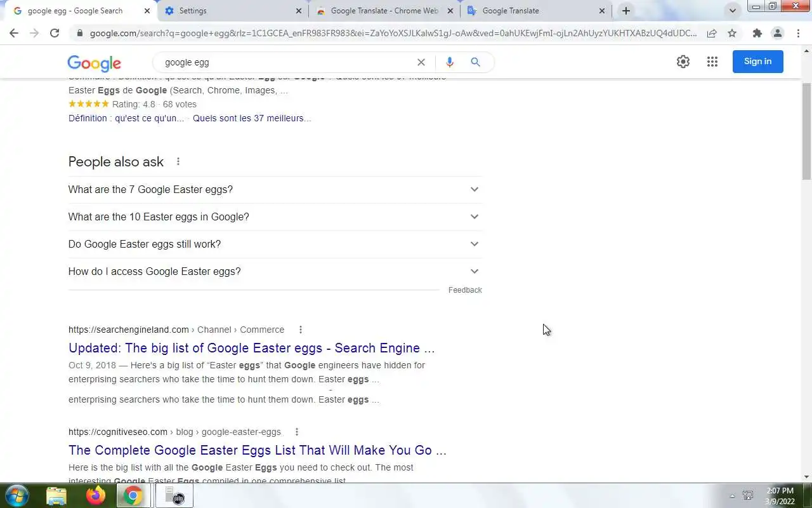Click the Chrome taskbar icon
The image size is (812, 508).
(x=133, y=495)
